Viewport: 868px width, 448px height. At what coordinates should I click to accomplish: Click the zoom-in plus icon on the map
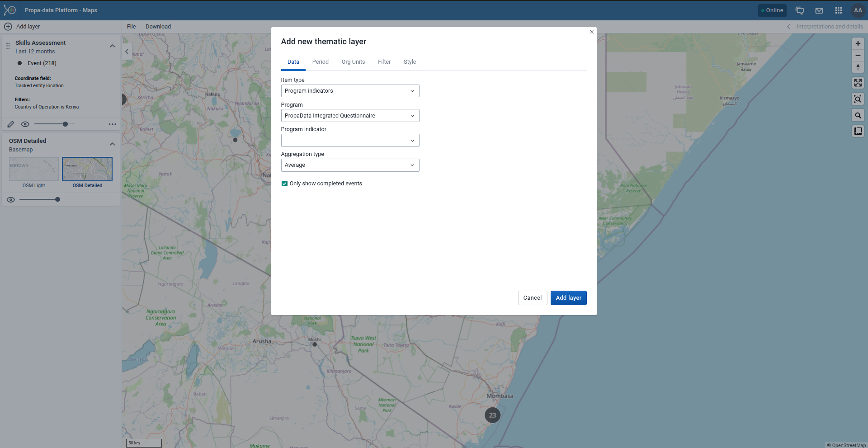click(x=858, y=43)
